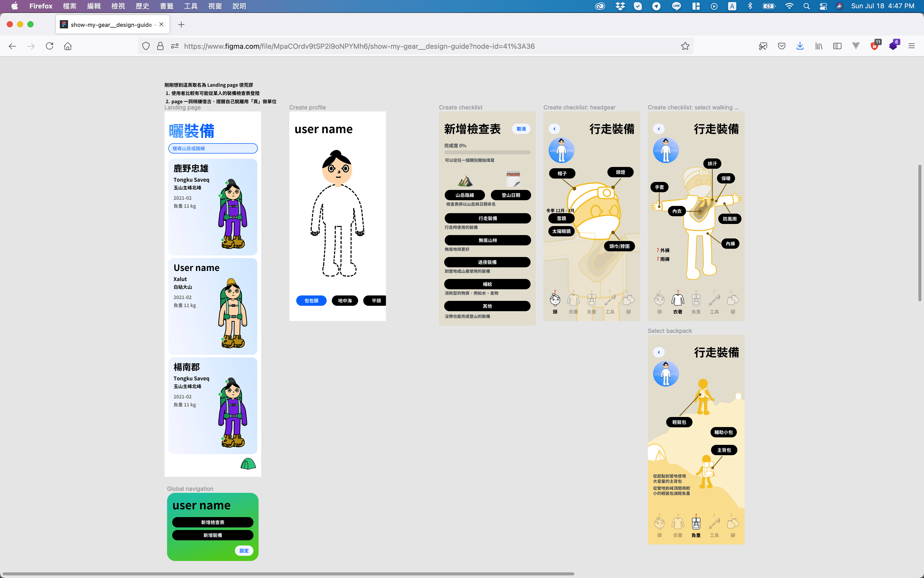Screen dimensions: 924x578
Task: Click the 過夜裝備 button
Action: (487, 262)
